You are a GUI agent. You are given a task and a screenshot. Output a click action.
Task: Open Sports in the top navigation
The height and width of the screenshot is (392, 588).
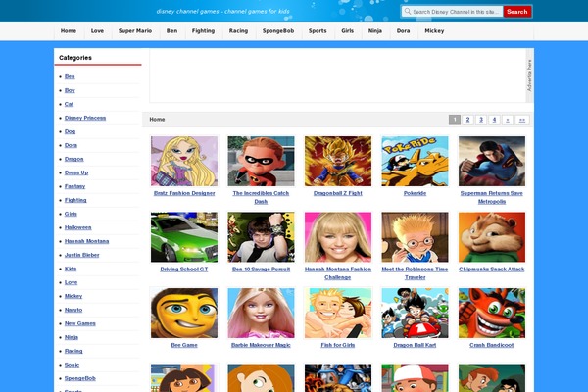click(318, 31)
